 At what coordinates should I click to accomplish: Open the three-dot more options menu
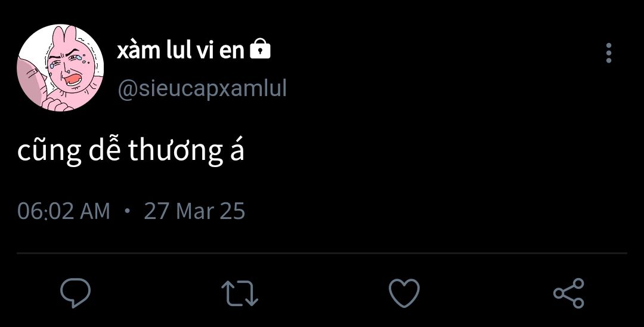point(609,53)
